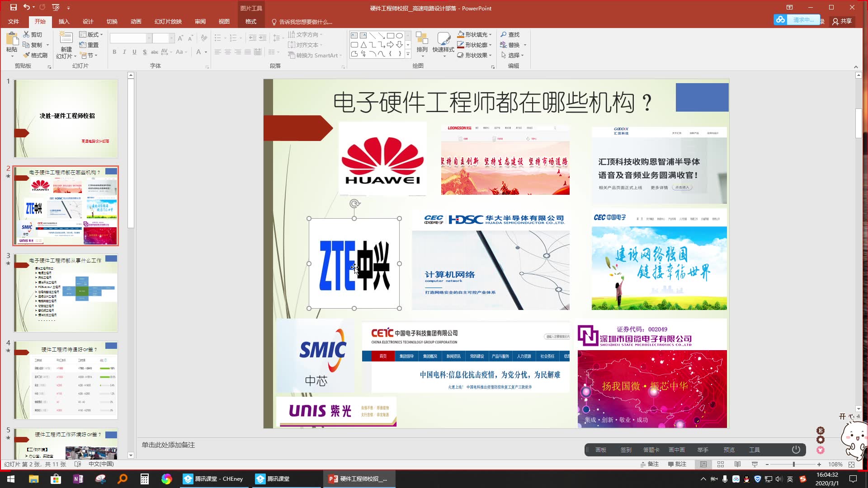
Task: Click the Share (共享) button
Action: (x=842, y=21)
